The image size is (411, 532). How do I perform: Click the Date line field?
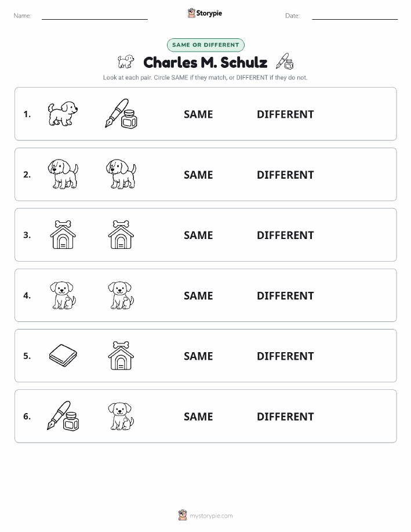pyautogui.click(x=355, y=16)
